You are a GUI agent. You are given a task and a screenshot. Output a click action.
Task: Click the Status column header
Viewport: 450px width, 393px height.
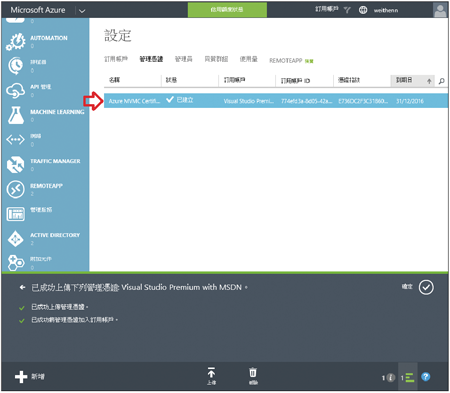[171, 80]
